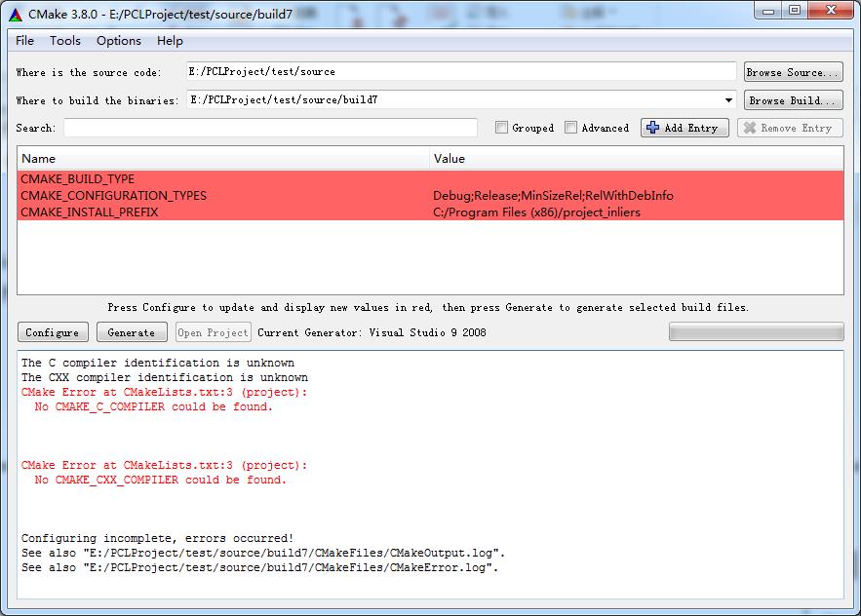
Task: Open the File menu
Action: click(x=24, y=41)
